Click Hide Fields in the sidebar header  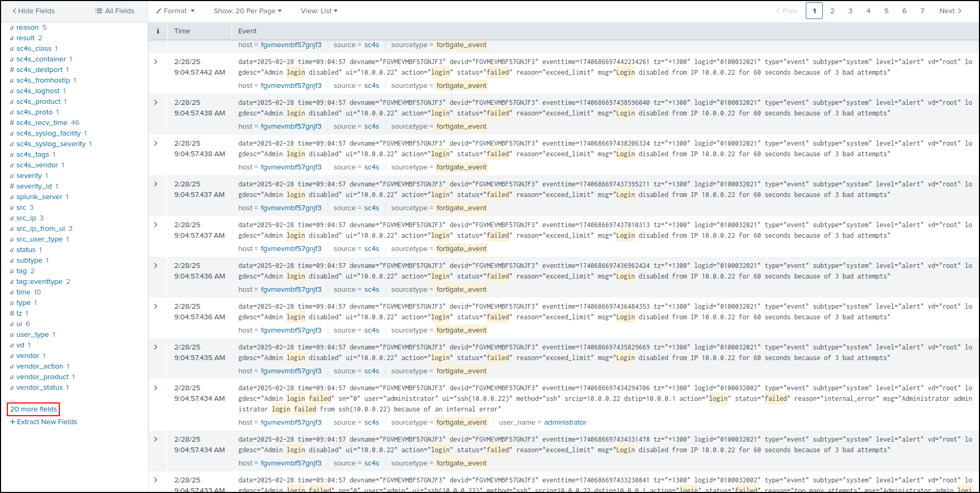33,11
